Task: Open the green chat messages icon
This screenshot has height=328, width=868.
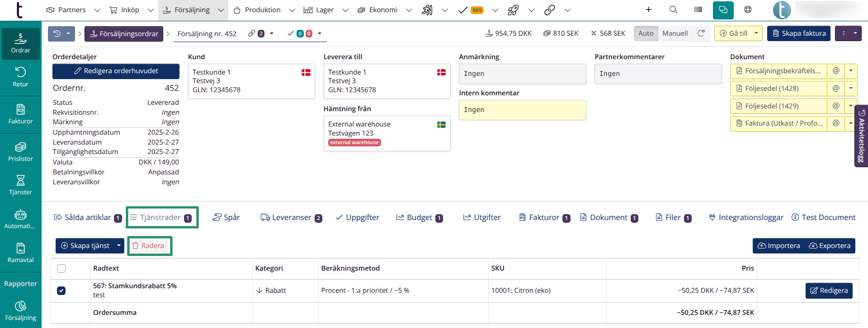Action: click(x=723, y=10)
